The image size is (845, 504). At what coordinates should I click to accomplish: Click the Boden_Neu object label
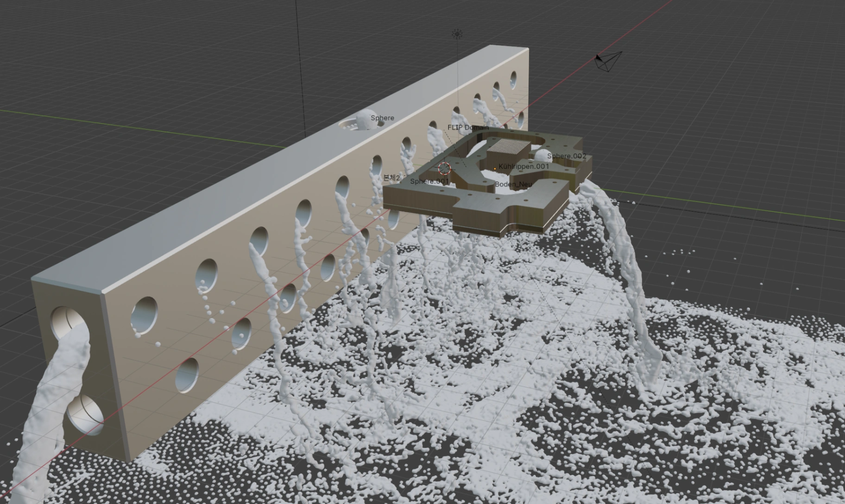513,184
